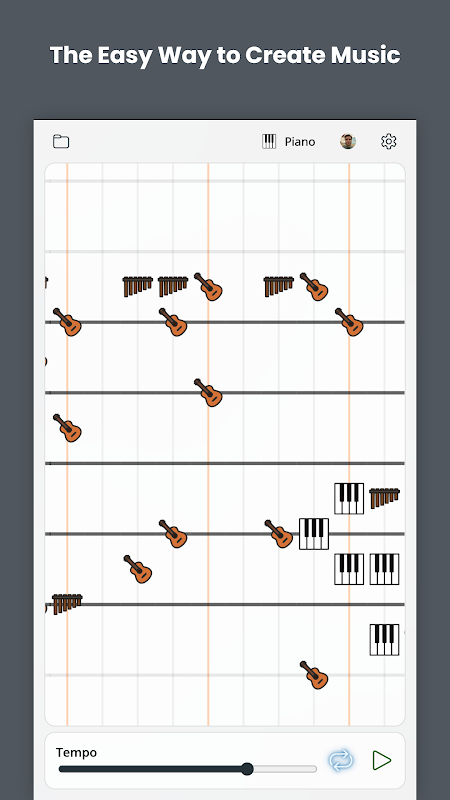Viewport: 450px width, 800px height.
Task: Toggle the loop playback button
Action: 341,760
